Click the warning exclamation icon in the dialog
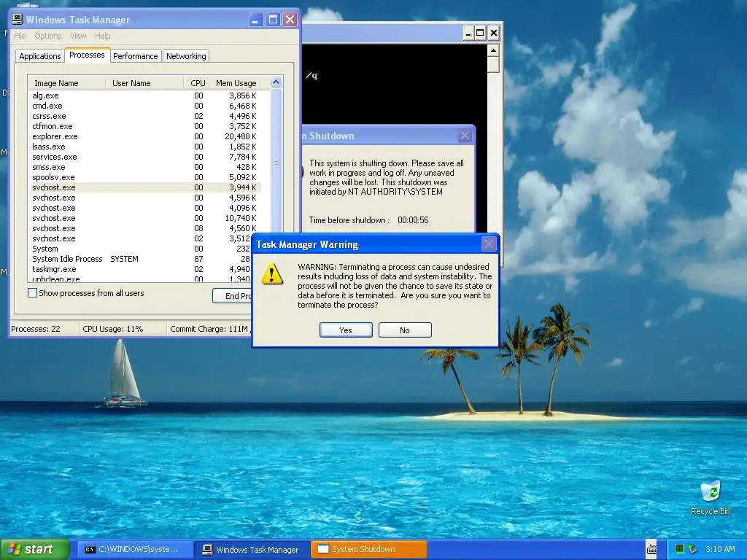This screenshot has height=560, width=747. tap(272, 274)
